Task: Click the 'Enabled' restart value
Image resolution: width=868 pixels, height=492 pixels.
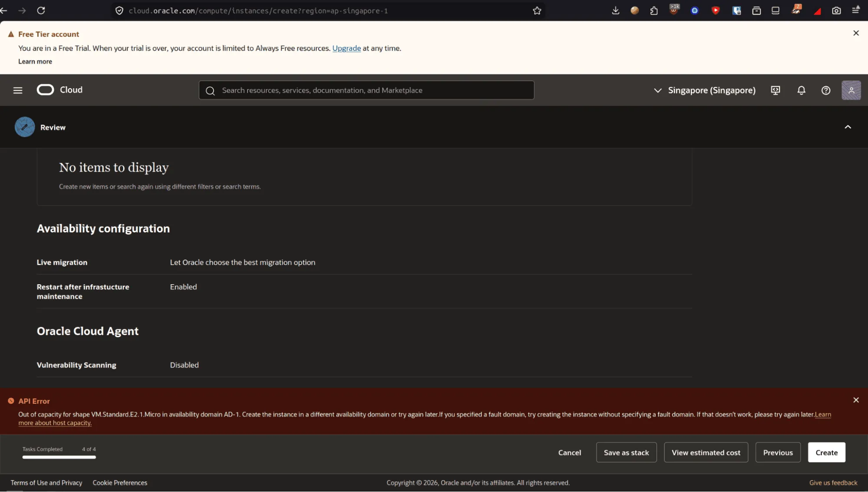Action: [x=183, y=287]
